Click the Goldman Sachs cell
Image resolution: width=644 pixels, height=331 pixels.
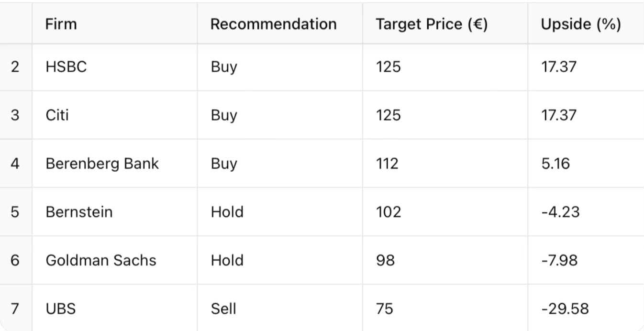tap(101, 260)
